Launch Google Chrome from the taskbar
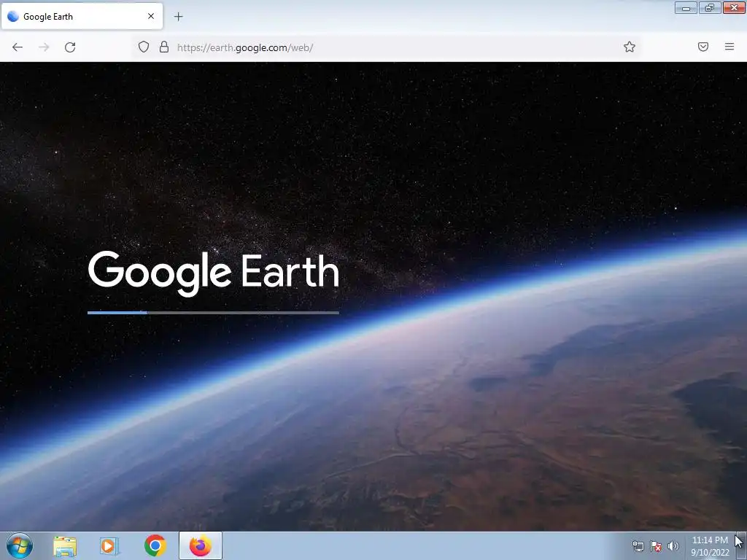 [155, 545]
